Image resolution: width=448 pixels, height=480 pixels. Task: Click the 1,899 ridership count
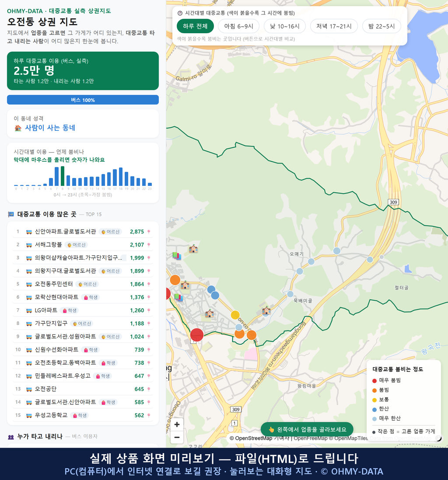pos(137,271)
